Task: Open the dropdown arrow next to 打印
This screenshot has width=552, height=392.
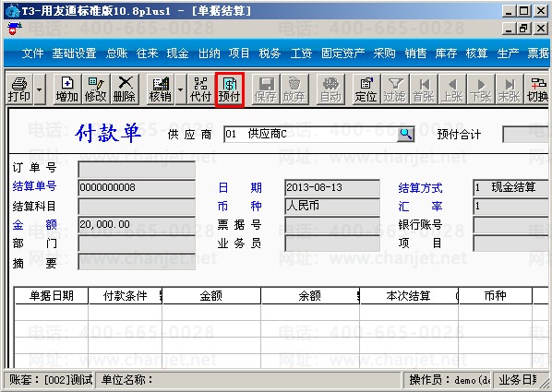Action: [40, 89]
